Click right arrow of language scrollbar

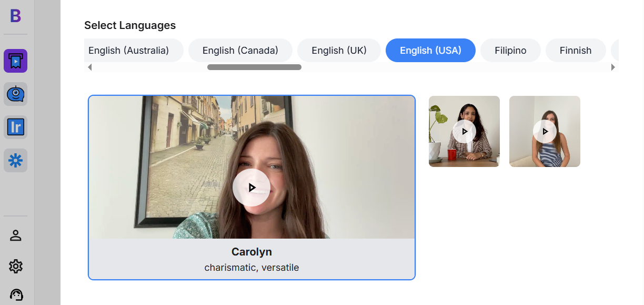[x=613, y=67]
